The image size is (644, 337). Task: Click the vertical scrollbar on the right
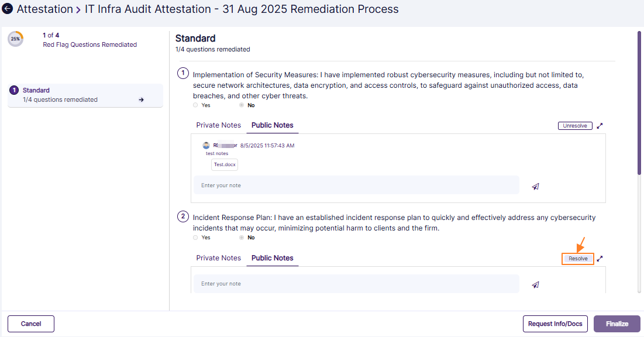[x=639, y=102]
